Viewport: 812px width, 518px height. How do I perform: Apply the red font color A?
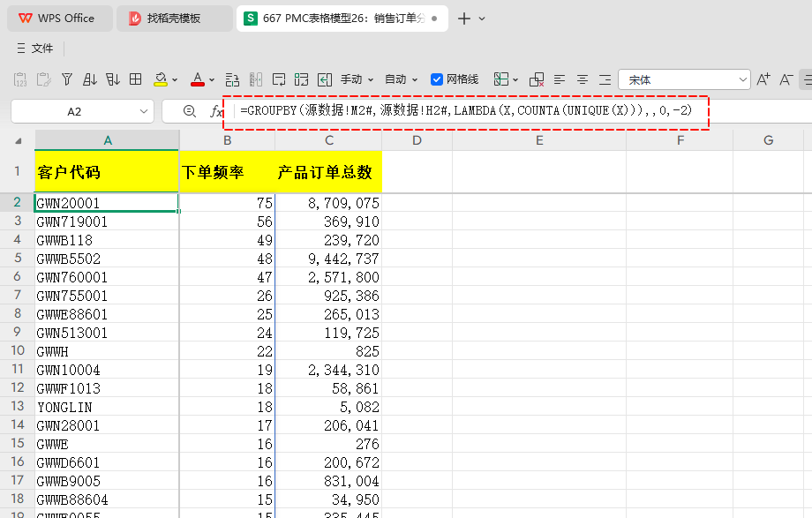(198, 79)
